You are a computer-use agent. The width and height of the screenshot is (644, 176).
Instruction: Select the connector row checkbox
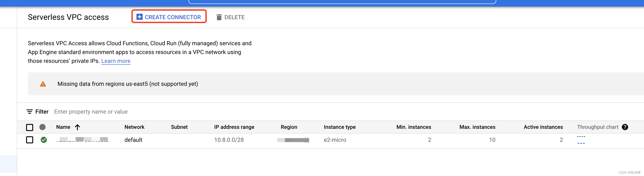[29, 140]
